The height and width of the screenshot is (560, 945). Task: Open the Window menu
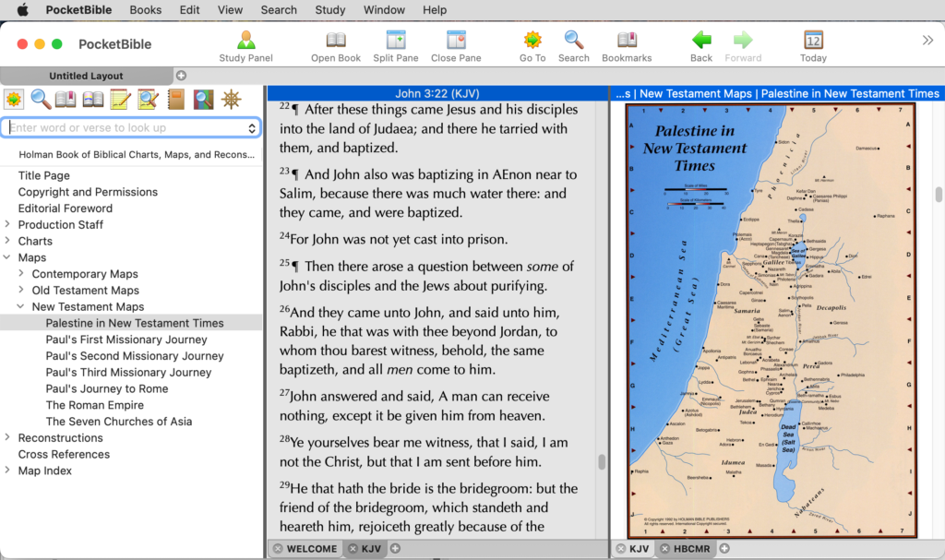[x=384, y=9]
